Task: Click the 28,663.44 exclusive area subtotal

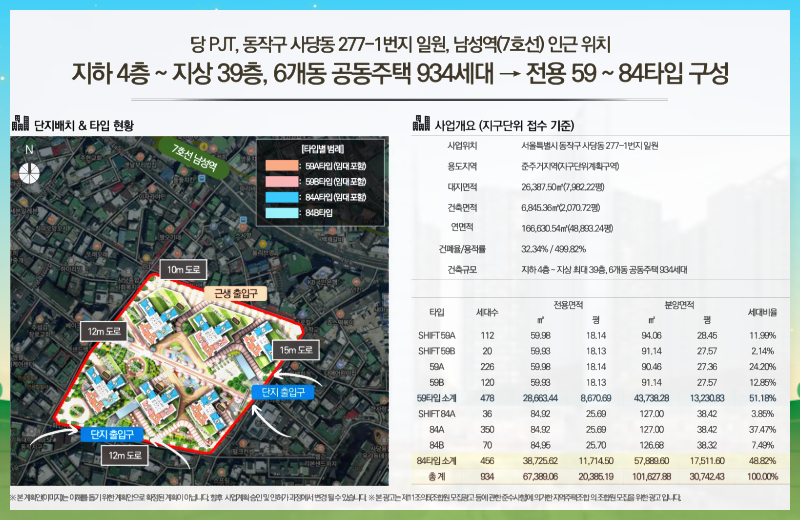Action: 540,398
